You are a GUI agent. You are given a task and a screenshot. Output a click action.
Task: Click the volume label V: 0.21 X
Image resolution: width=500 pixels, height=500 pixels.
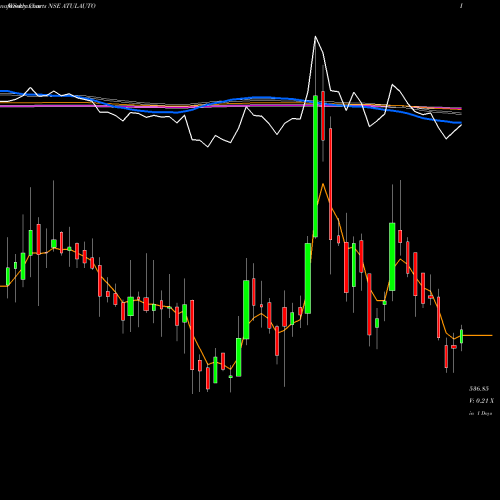481,401
